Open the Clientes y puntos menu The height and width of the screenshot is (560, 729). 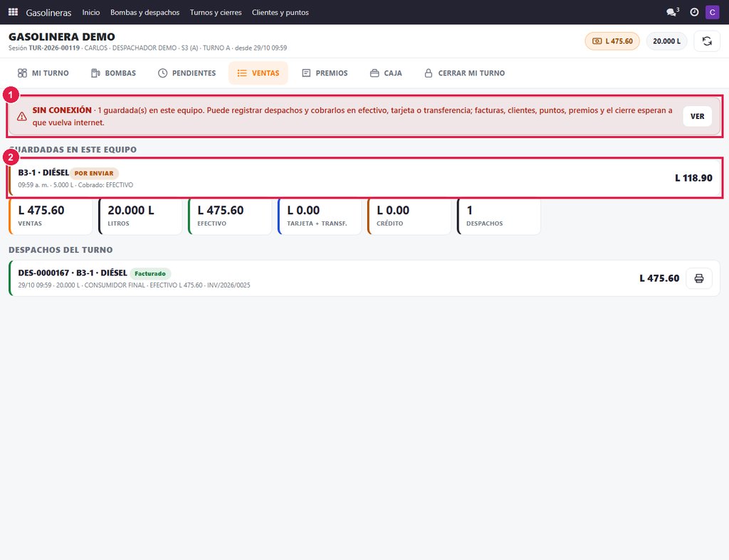coord(280,13)
